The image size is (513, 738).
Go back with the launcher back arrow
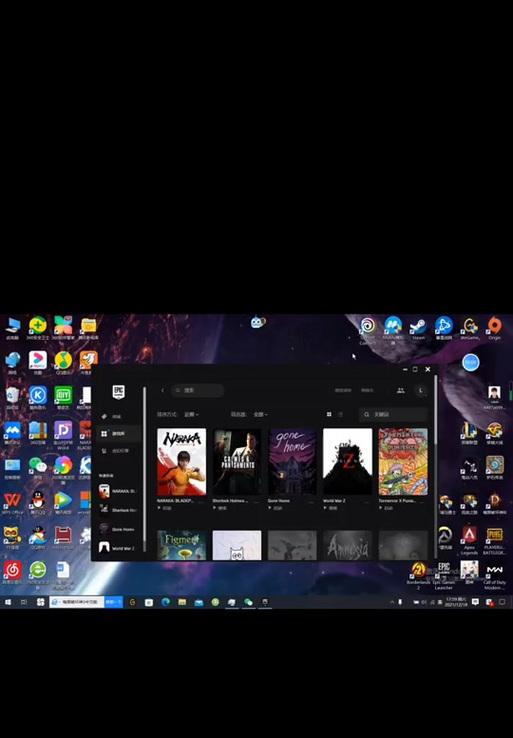tap(163, 390)
